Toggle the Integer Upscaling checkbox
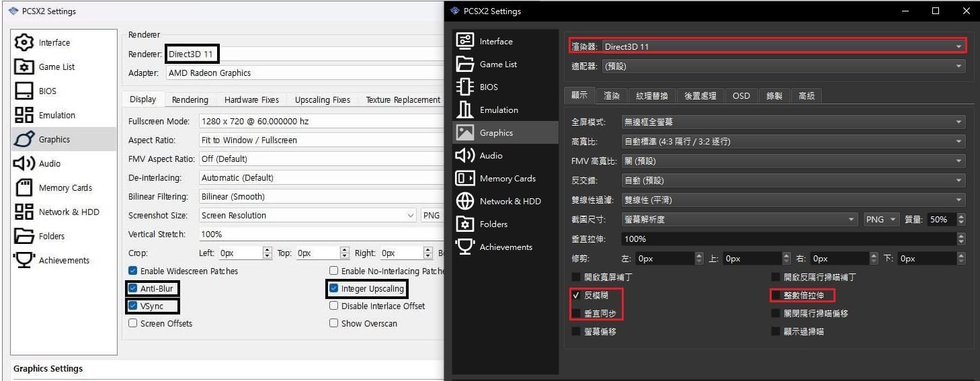 333,289
